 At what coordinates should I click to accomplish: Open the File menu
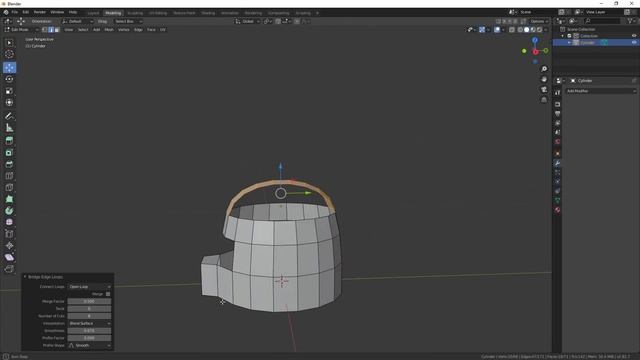tap(15, 12)
